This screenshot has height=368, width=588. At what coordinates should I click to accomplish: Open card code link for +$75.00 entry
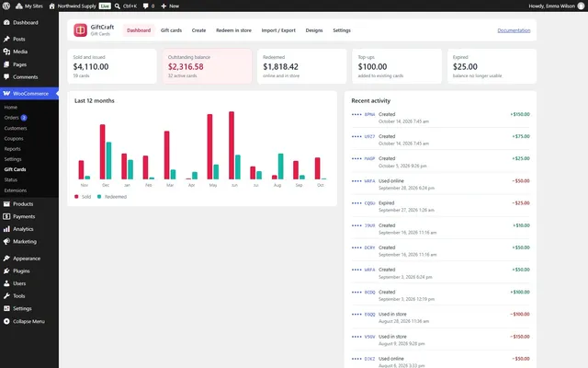pyautogui.click(x=364, y=137)
